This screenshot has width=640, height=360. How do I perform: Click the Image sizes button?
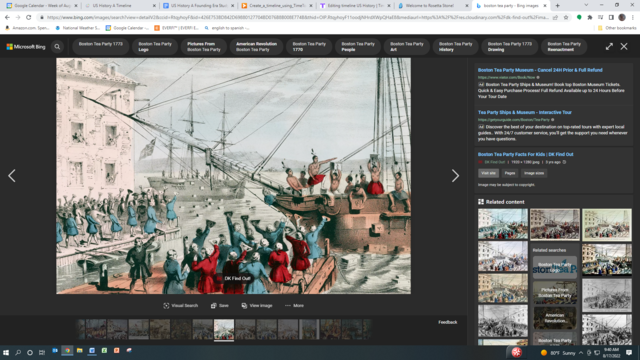point(534,173)
